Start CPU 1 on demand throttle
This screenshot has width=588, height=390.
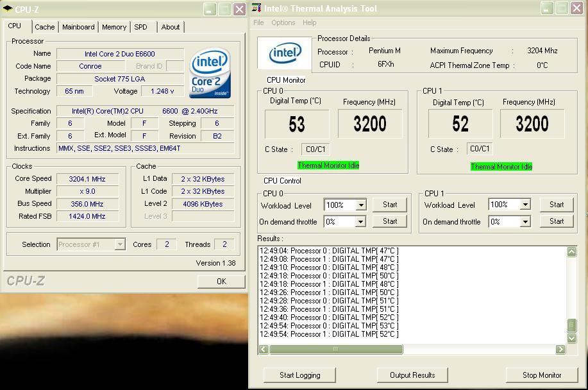pos(557,221)
